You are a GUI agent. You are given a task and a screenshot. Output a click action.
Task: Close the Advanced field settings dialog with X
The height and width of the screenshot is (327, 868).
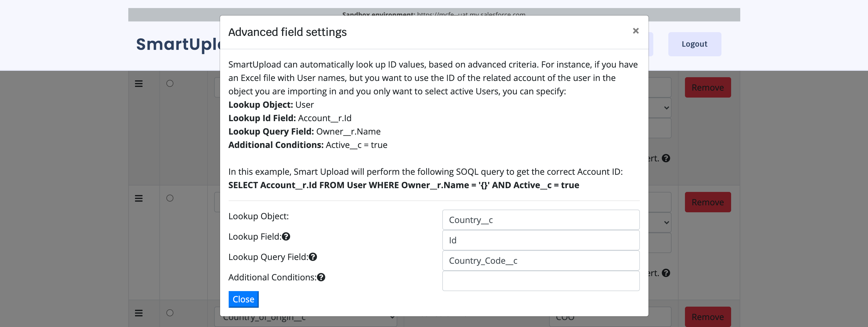[x=636, y=31]
